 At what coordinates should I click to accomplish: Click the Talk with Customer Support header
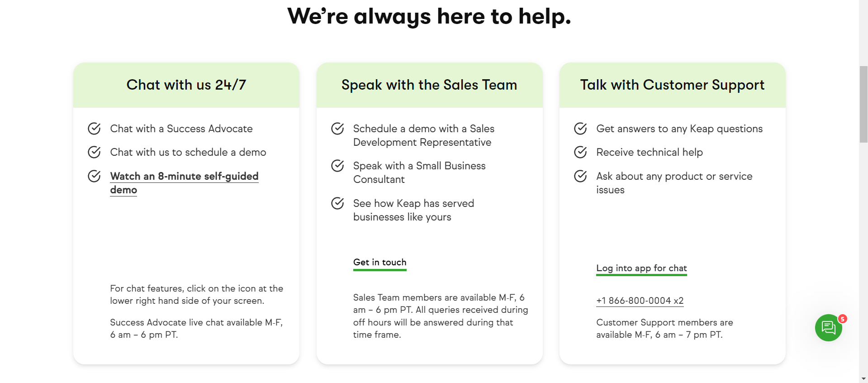tap(672, 85)
